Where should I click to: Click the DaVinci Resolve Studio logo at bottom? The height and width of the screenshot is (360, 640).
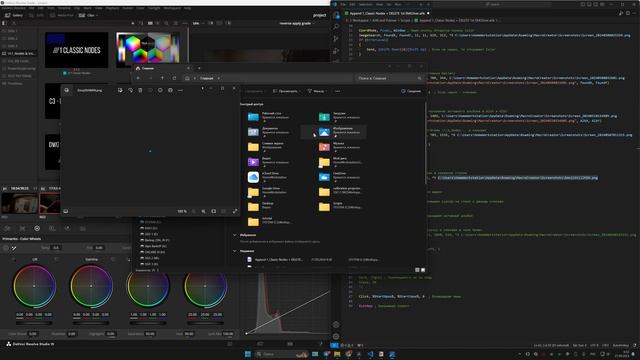tap(9, 344)
